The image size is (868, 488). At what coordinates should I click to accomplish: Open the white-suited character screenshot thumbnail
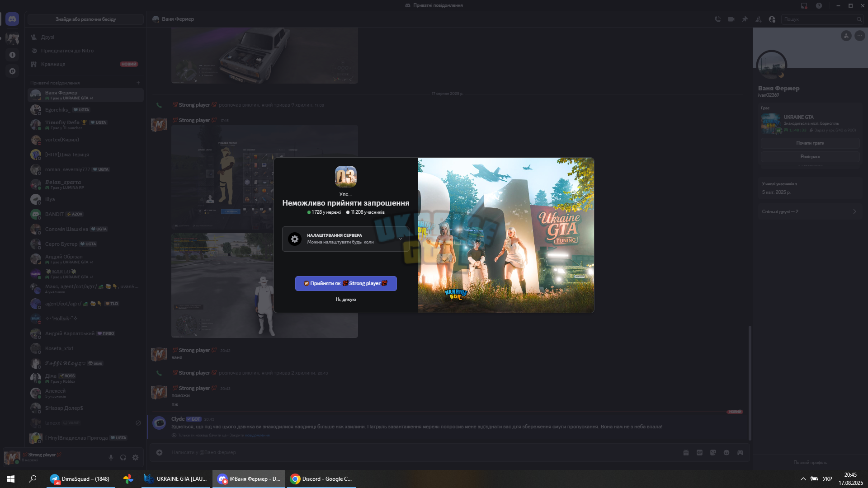(264, 286)
